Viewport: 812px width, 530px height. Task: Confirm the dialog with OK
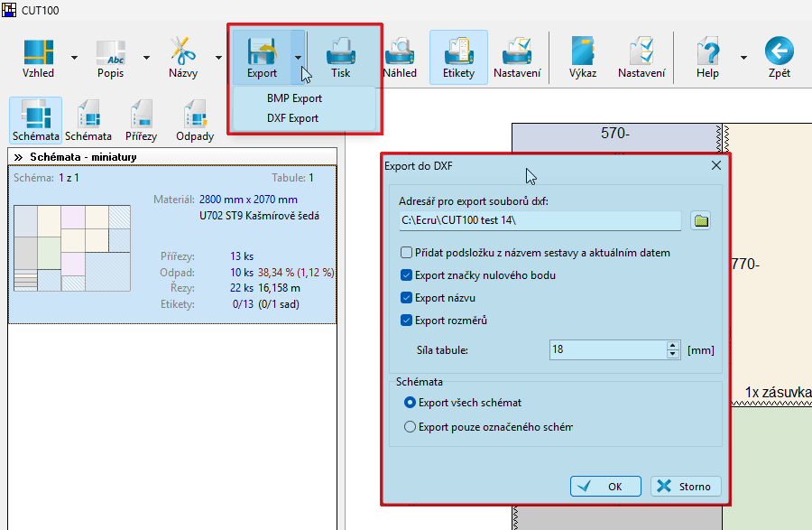(x=604, y=486)
